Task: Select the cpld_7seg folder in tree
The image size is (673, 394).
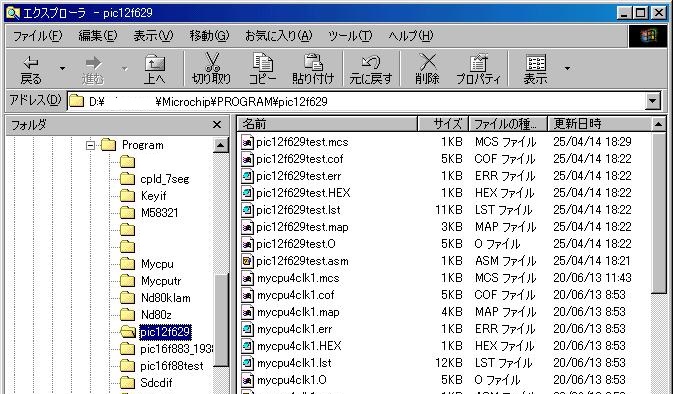Action: coord(165,179)
